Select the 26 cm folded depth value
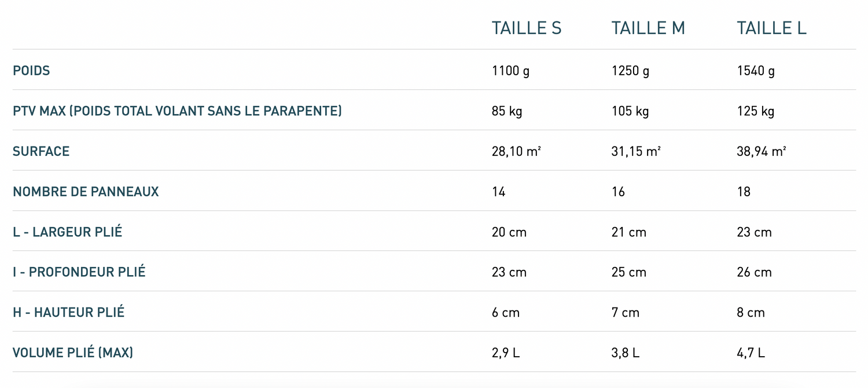The height and width of the screenshot is (388, 868). coord(754,272)
